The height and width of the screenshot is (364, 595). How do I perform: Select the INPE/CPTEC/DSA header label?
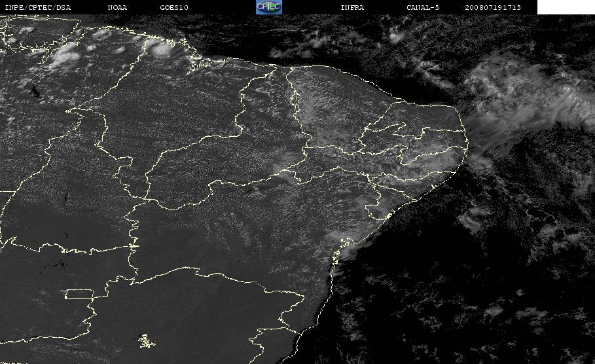(x=37, y=7)
